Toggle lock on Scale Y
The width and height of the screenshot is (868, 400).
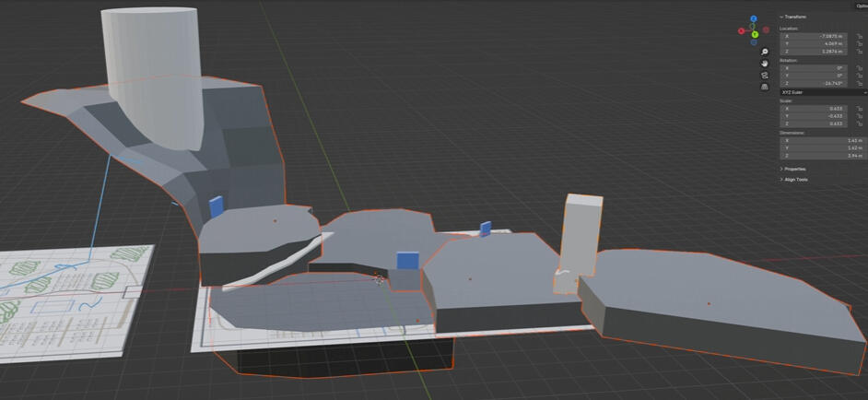[859, 115]
